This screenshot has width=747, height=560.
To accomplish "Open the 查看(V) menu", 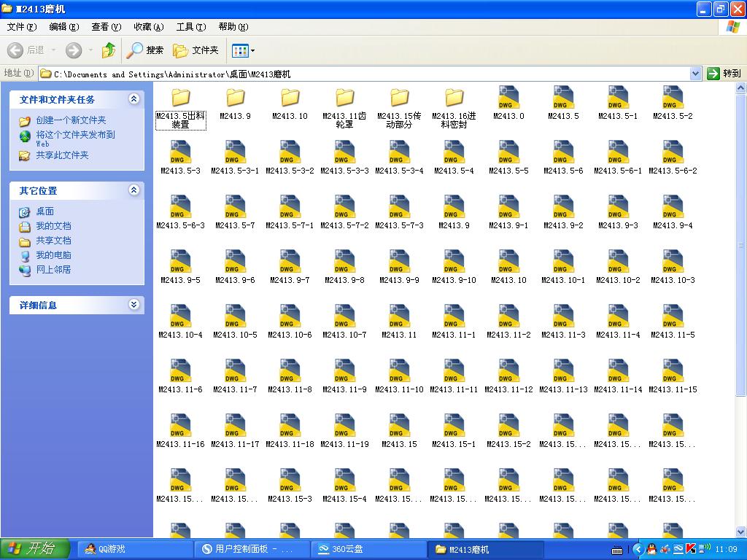I will [106, 27].
